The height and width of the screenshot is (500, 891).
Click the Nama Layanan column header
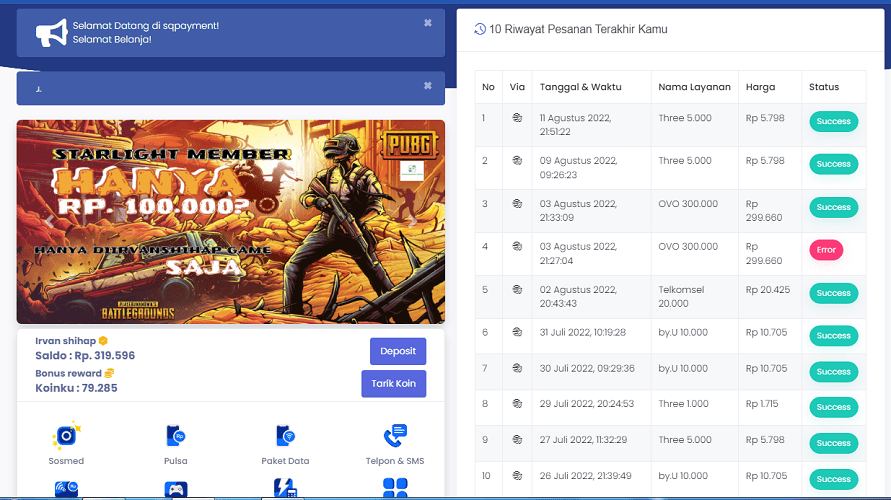point(694,87)
